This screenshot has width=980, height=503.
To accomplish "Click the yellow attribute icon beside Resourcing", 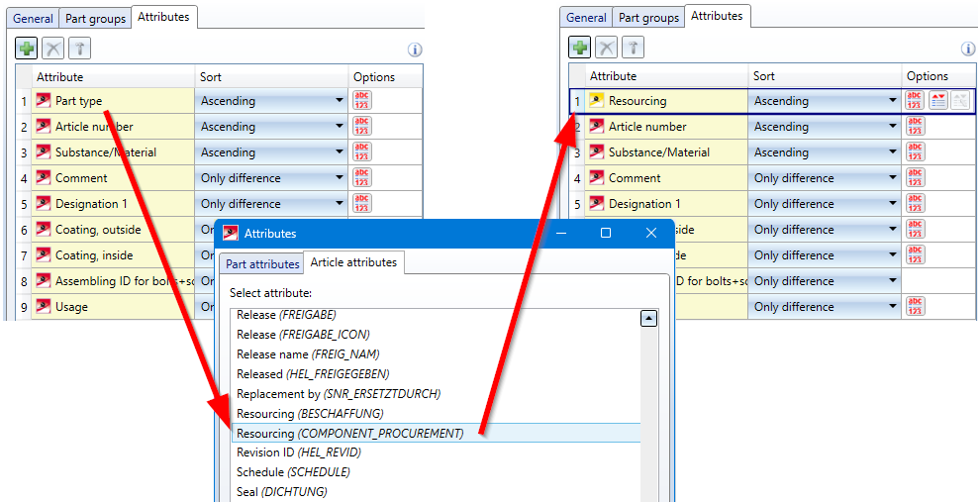I will 597,101.
